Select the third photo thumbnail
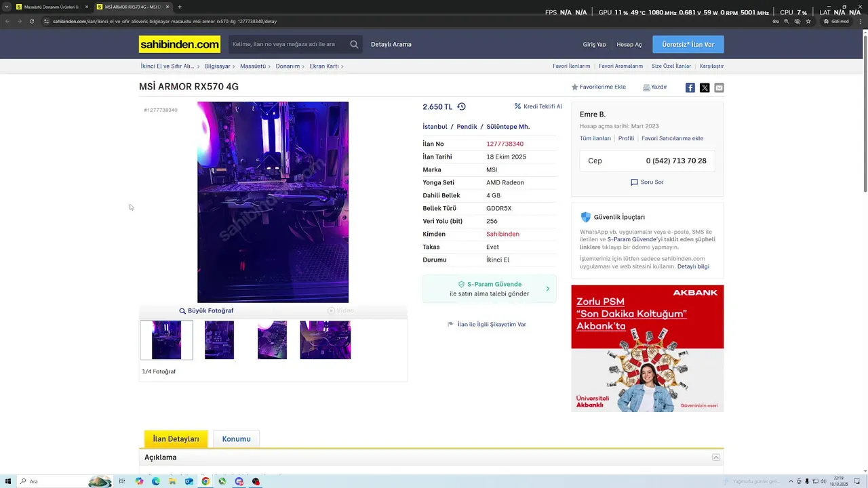This screenshot has height=488, width=868. pos(273,340)
